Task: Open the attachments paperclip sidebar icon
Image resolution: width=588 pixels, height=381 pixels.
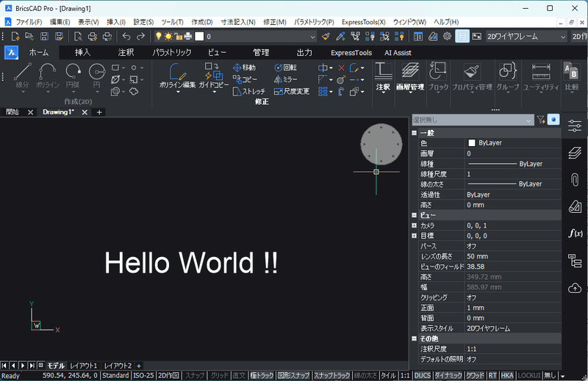Action: [575, 180]
